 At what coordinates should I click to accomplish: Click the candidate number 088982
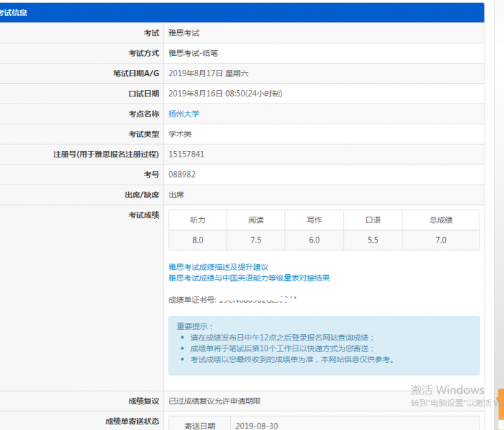pos(182,175)
